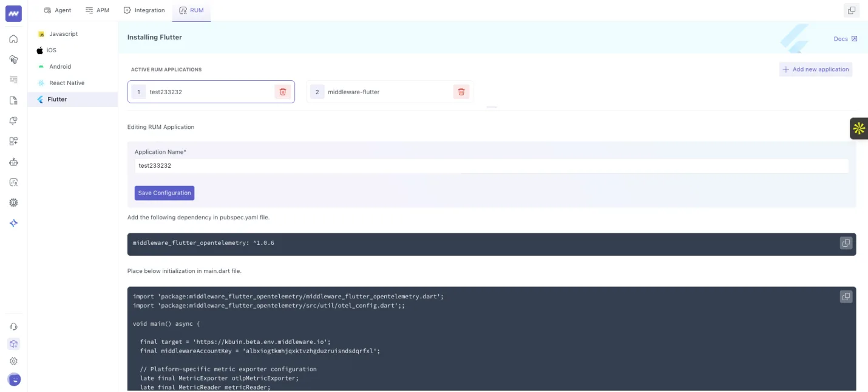Open the headset support icon
Screen dimensions: 868x392
[x=13, y=326]
